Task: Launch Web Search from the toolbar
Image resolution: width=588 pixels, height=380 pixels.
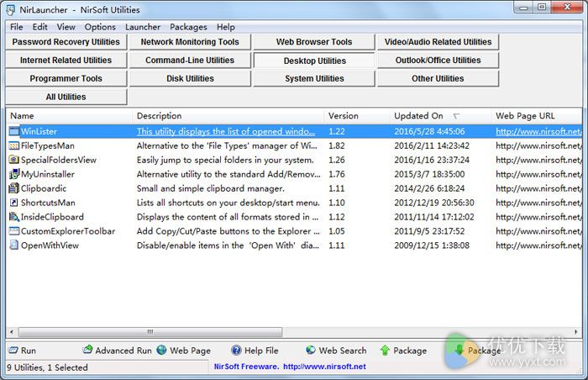Action: coord(336,351)
